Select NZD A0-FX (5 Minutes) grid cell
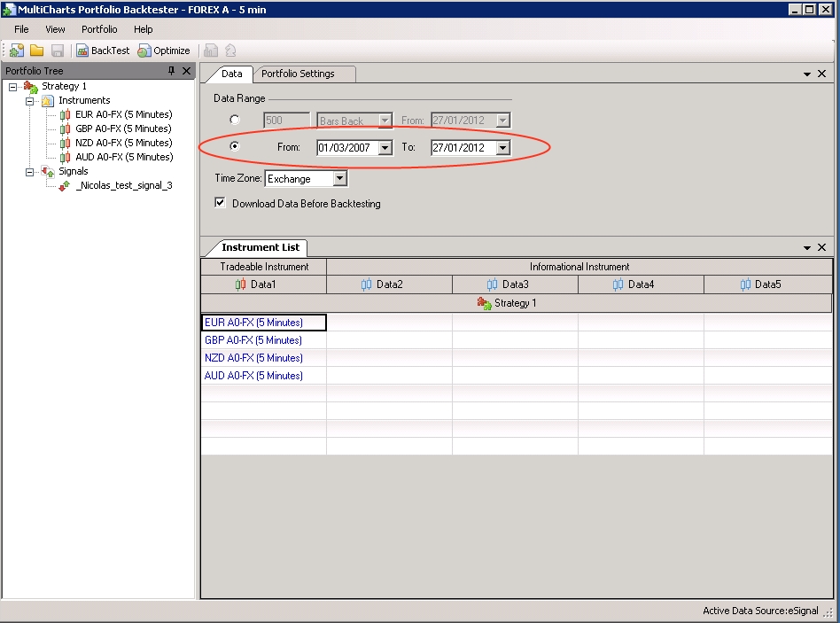Viewport: 840px width, 623px height. (263, 358)
